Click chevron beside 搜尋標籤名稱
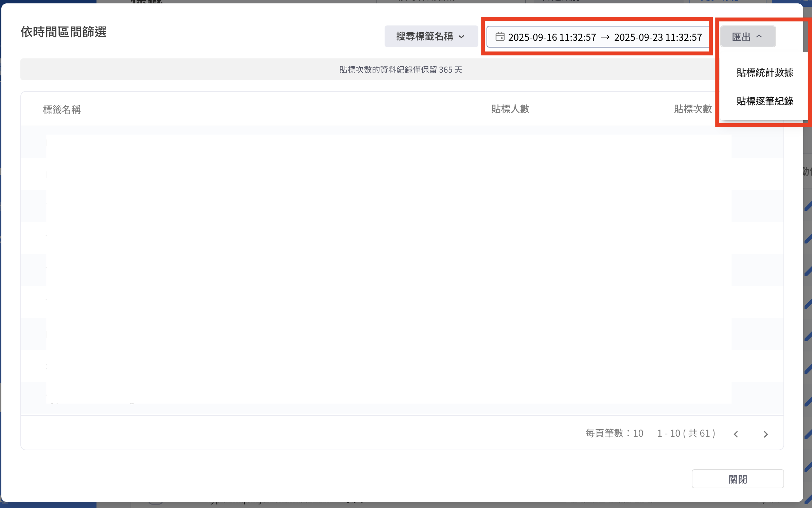812x508 pixels. click(x=461, y=37)
